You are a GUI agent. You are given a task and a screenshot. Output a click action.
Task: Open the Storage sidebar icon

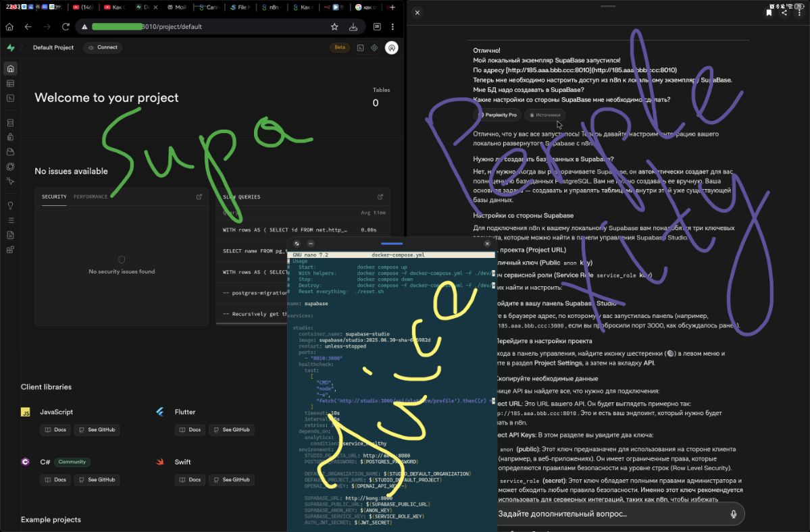(x=10, y=152)
